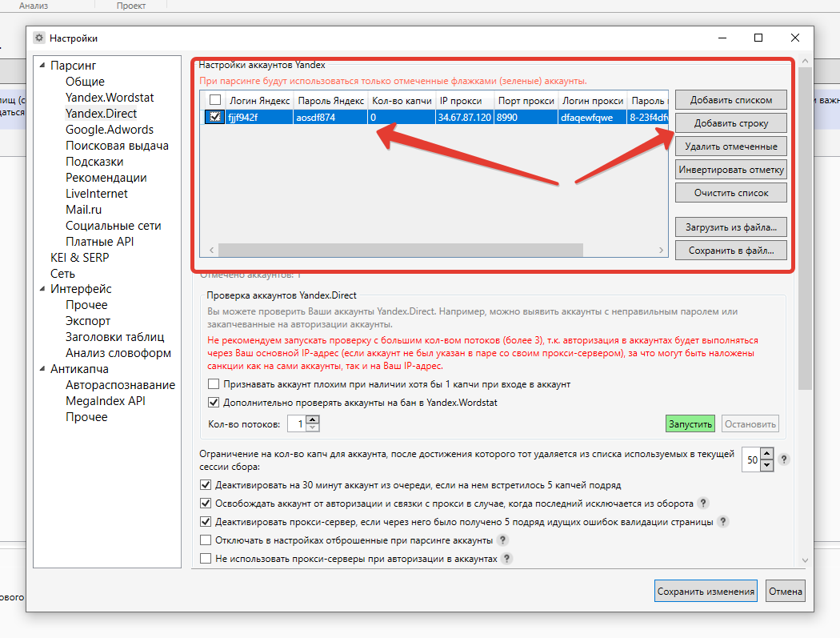The image size is (840, 638).
Task: Open the Анализ menu in main window
Action: pyautogui.click(x=34, y=6)
